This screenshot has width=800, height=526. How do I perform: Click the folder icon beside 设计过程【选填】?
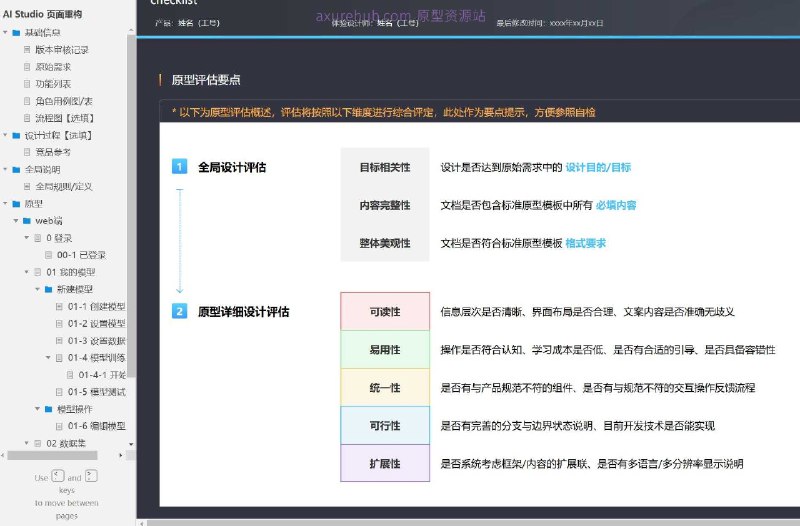[x=16, y=136]
